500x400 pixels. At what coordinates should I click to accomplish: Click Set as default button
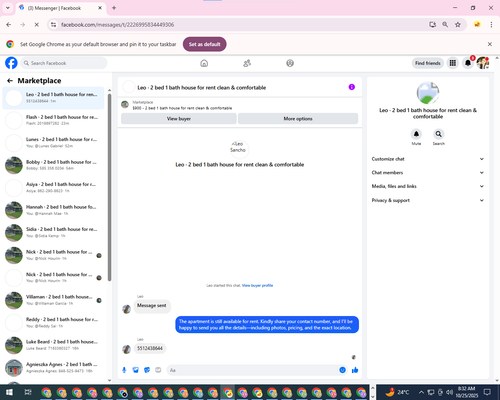point(205,44)
